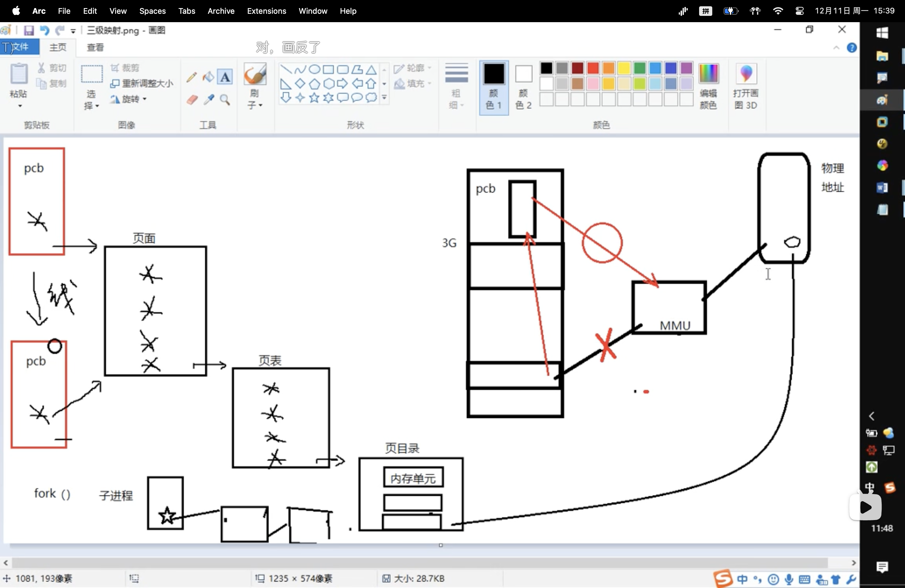The height and width of the screenshot is (588, 905).
Task: Toggle Color 2 (颜色2) selection
Action: pyautogui.click(x=523, y=87)
